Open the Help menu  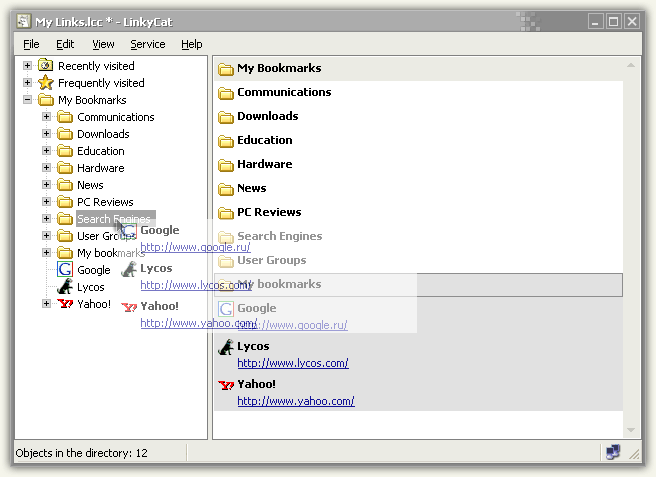click(192, 44)
